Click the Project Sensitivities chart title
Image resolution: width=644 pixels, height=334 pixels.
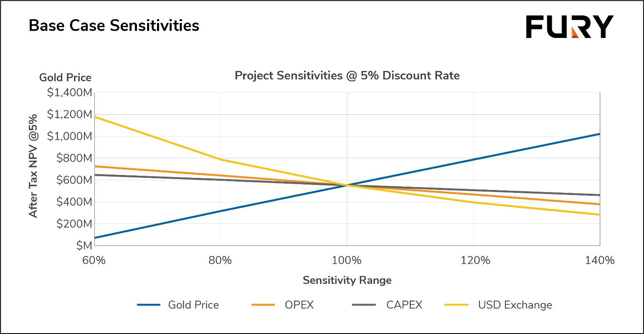pyautogui.click(x=347, y=76)
